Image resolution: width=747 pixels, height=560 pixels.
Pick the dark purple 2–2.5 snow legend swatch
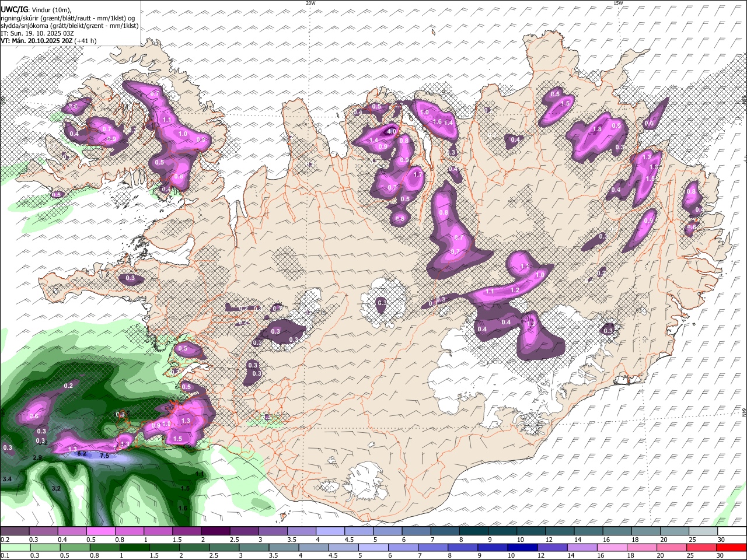point(215,531)
